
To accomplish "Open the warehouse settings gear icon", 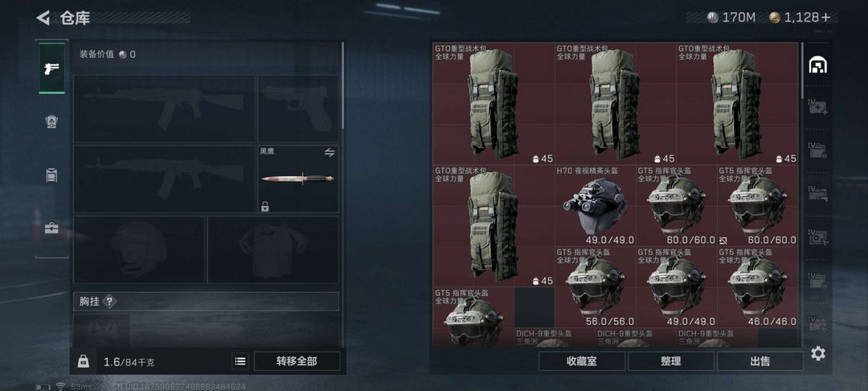I will [x=818, y=353].
